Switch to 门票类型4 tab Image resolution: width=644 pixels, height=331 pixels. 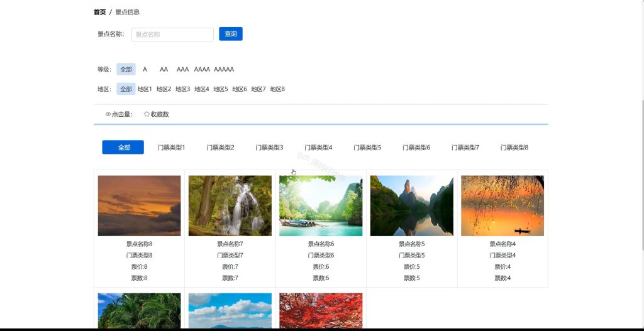pos(318,147)
